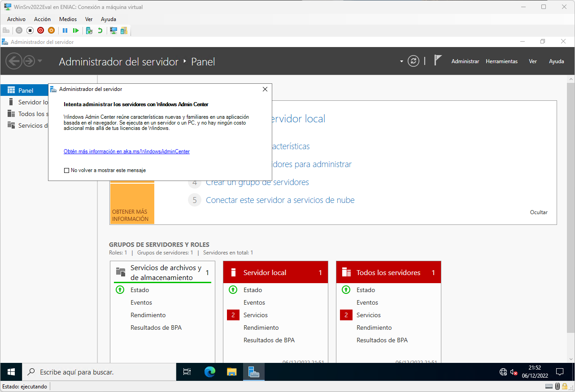The height and width of the screenshot is (392, 575).
Task: Click the Todos los servidores sidebar icon
Action: click(11, 114)
